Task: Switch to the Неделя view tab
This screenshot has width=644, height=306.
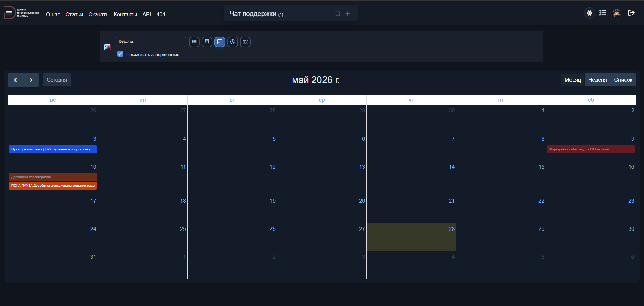Action: click(597, 80)
